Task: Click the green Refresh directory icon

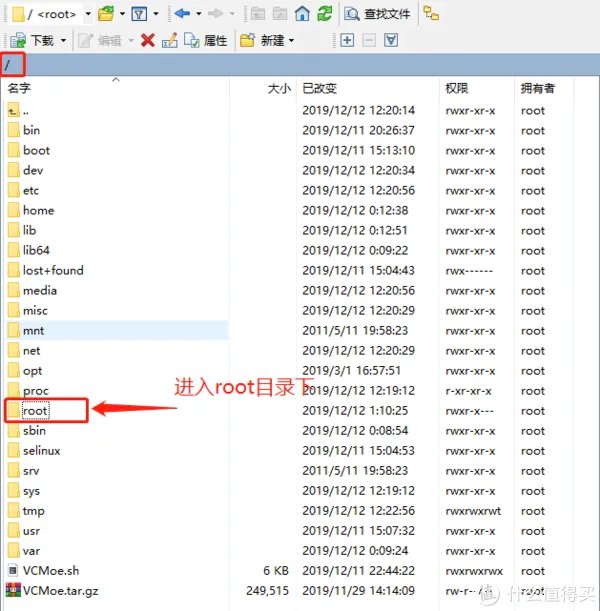Action: click(324, 14)
